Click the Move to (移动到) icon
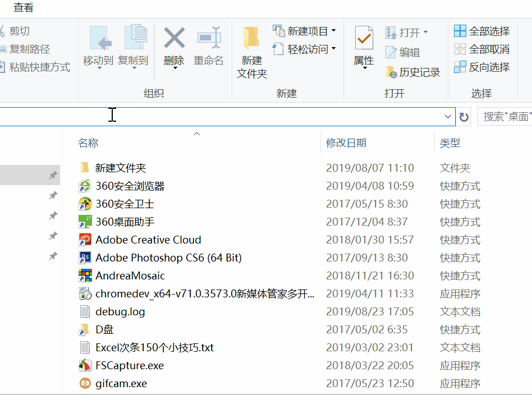The image size is (532, 395). pos(100,38)
